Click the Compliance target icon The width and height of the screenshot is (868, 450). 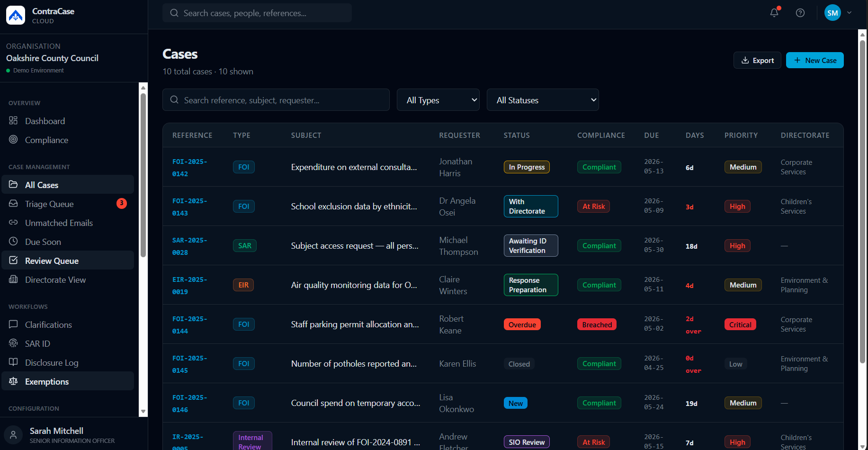[13, 139]
